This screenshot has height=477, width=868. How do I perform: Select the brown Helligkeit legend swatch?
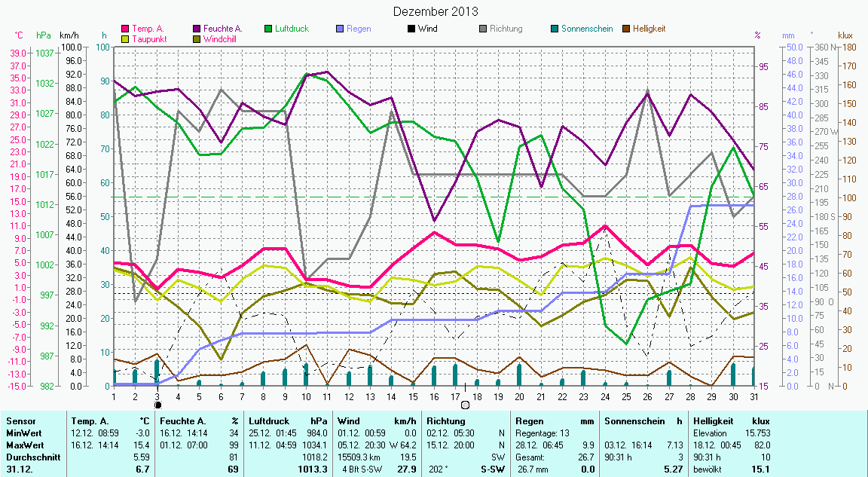[626, 29]
